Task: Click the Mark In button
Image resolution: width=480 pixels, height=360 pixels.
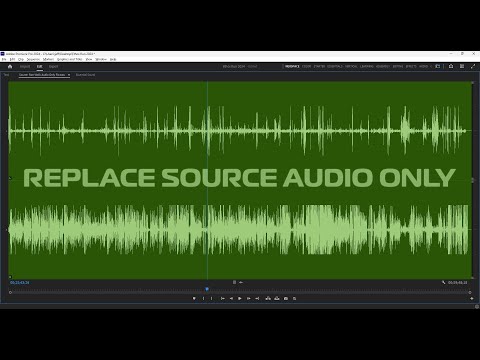Action: click(x=203, y=298)
